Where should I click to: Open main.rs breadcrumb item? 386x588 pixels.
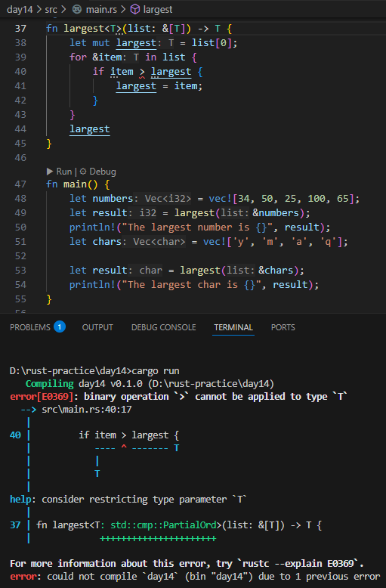coord(101,9)
